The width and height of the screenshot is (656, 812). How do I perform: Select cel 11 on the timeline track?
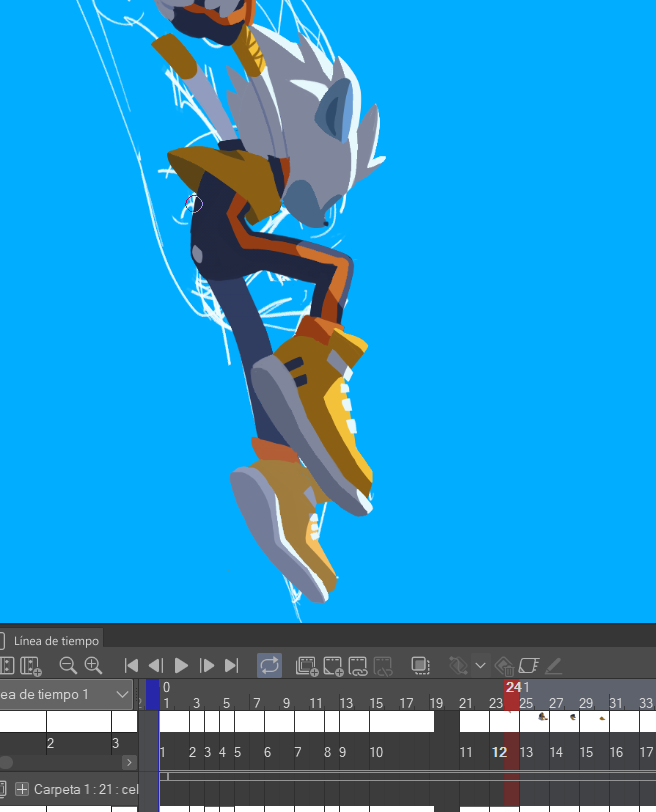466,752
